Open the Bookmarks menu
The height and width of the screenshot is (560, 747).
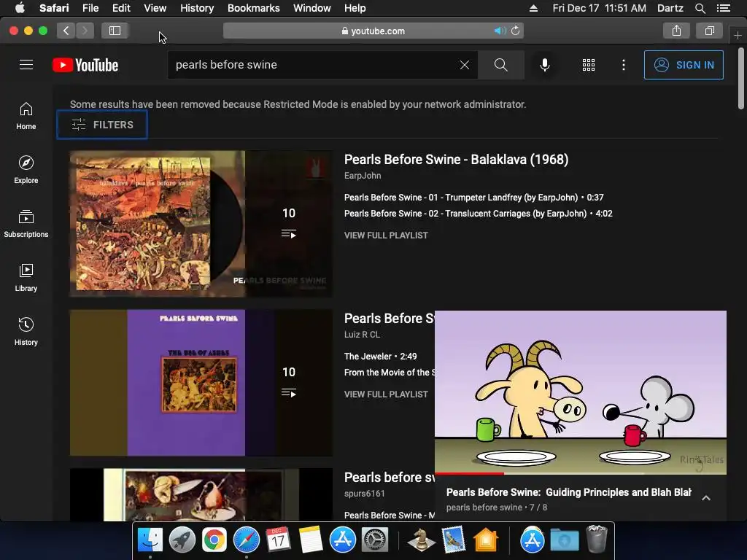(x=253, y=8)
